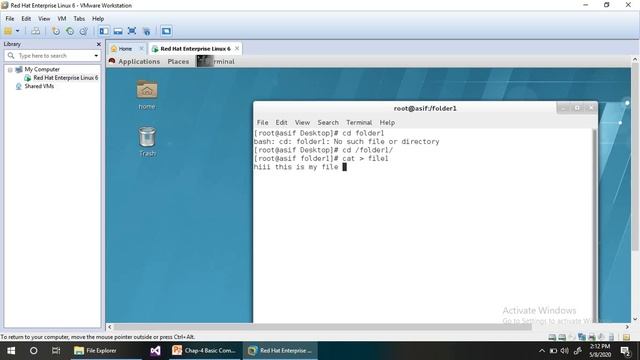Open the library search dropdown arrow
Viewport: 640px width, 360px height.
coord(96,56)
